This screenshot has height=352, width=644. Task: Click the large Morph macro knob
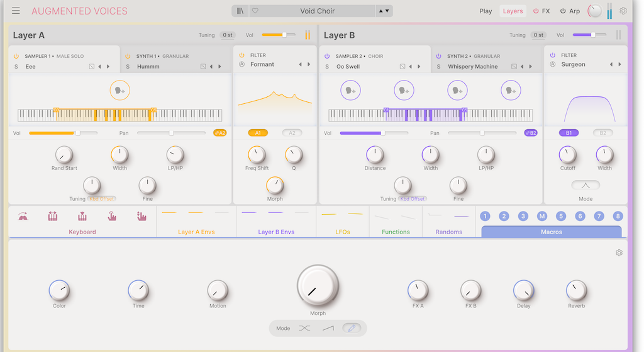(318, 286)
